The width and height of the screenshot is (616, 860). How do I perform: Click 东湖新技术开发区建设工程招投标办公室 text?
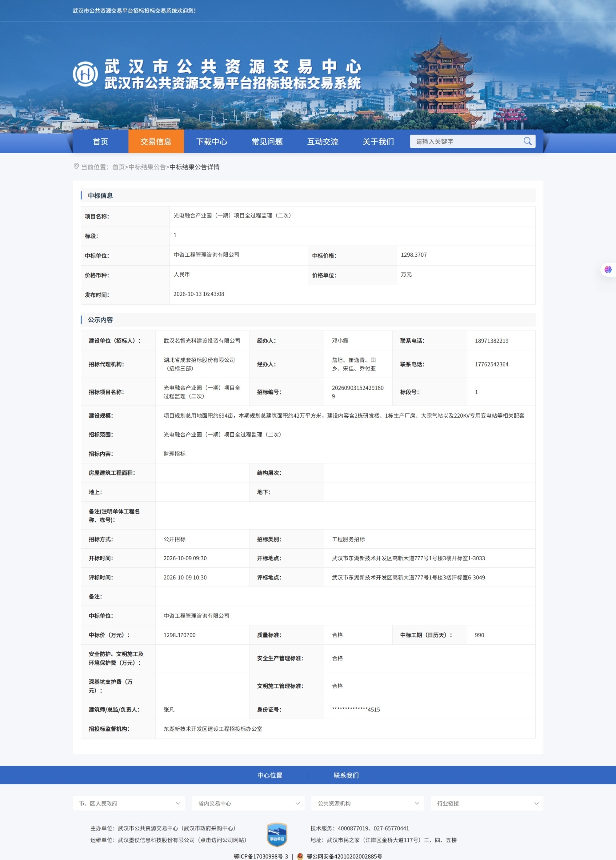coord(213,729)
